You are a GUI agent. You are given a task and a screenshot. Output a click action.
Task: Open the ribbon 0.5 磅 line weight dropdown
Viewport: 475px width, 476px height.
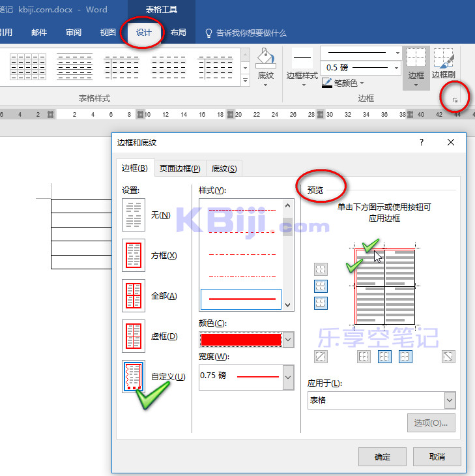point(396,68)
